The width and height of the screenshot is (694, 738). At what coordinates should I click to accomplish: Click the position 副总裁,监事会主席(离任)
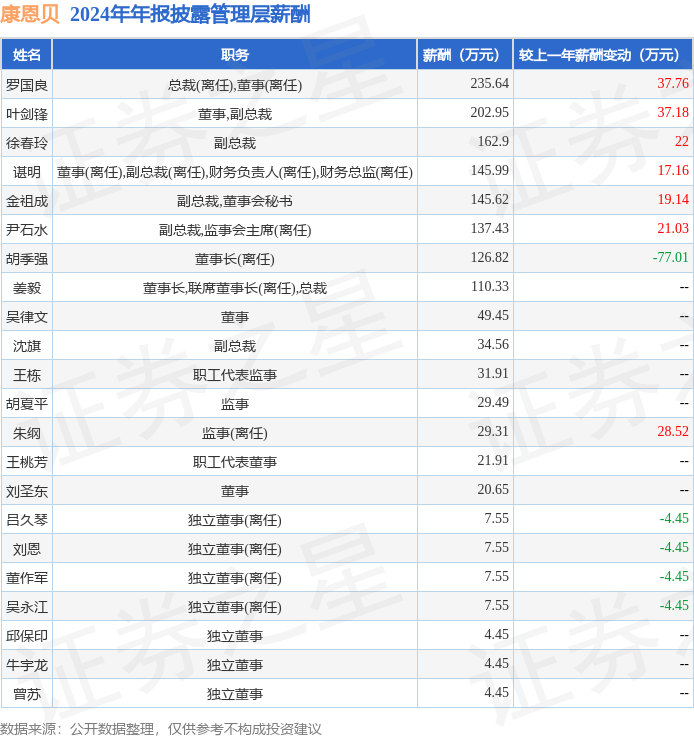pyautogui.click(x=235, y=230)
